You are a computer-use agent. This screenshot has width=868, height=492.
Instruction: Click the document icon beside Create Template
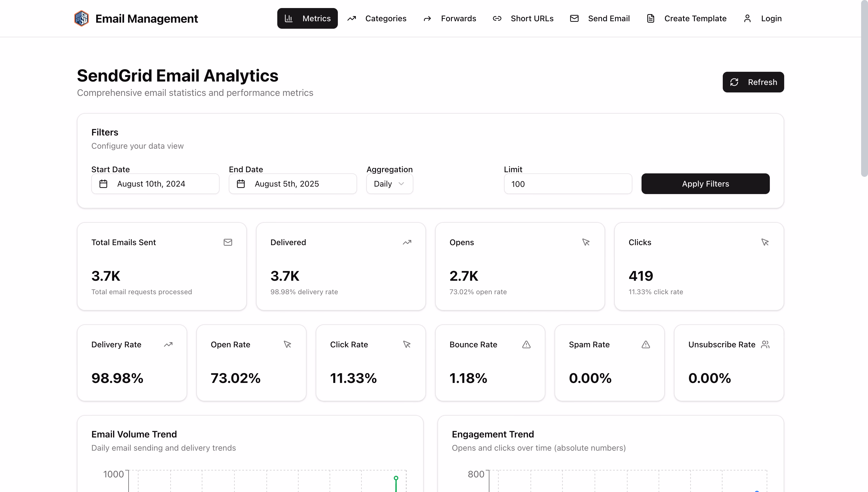[651, 18]
